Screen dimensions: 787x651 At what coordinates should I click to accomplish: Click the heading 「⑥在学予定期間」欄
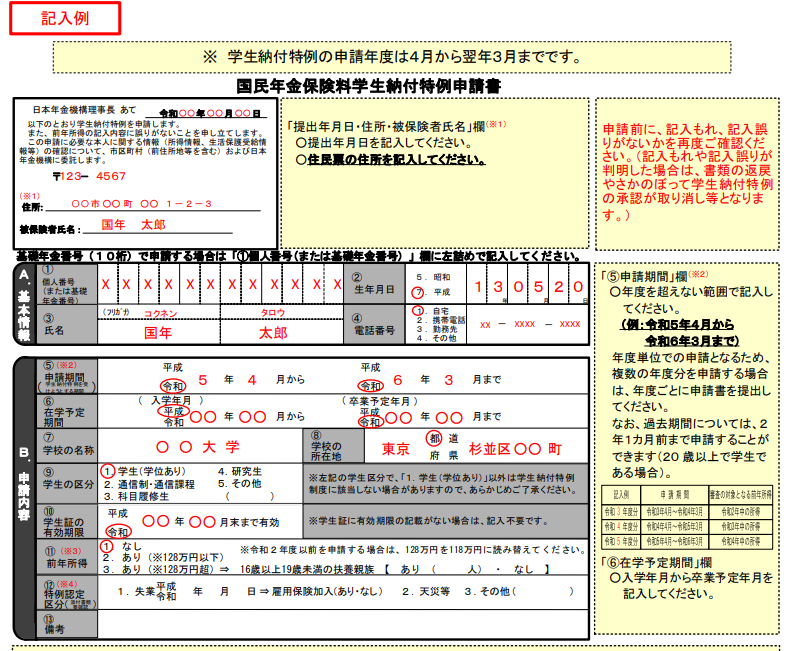(657, 563)
